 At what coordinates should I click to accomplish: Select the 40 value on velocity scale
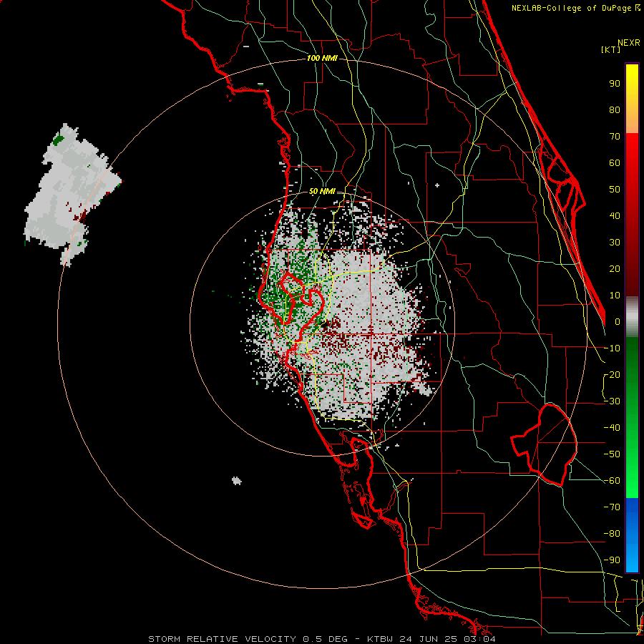[615, 216]
